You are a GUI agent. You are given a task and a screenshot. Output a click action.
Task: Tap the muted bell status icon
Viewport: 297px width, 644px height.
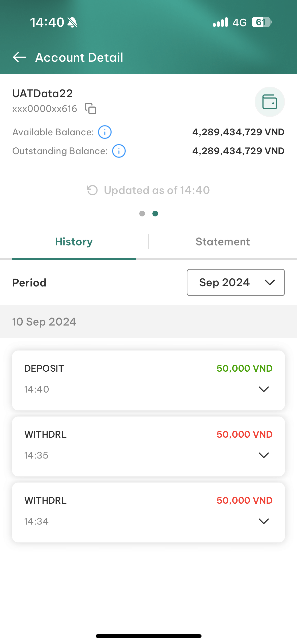[73, 22]
